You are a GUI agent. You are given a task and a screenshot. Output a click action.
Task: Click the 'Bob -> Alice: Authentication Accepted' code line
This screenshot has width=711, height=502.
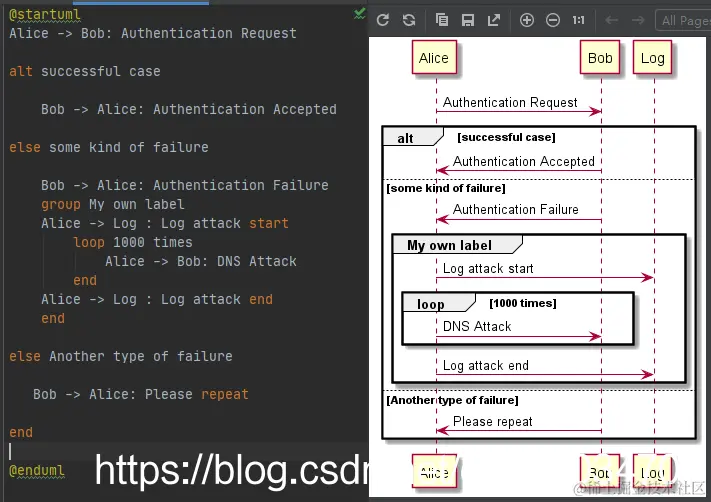(x=189, y=109)
